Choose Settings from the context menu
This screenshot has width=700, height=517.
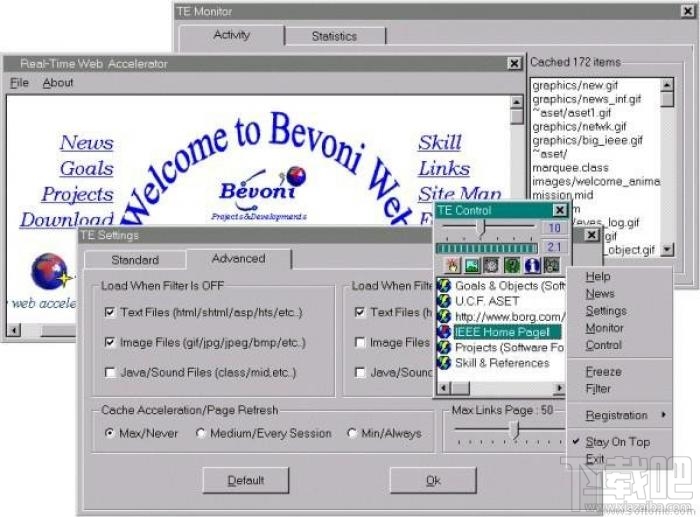coord(606,311)
